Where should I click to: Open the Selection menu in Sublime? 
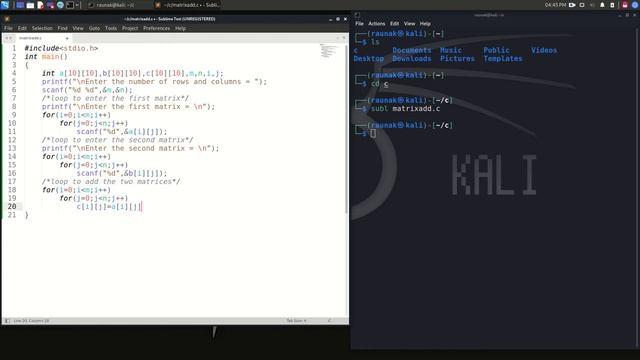coord(42,28)
